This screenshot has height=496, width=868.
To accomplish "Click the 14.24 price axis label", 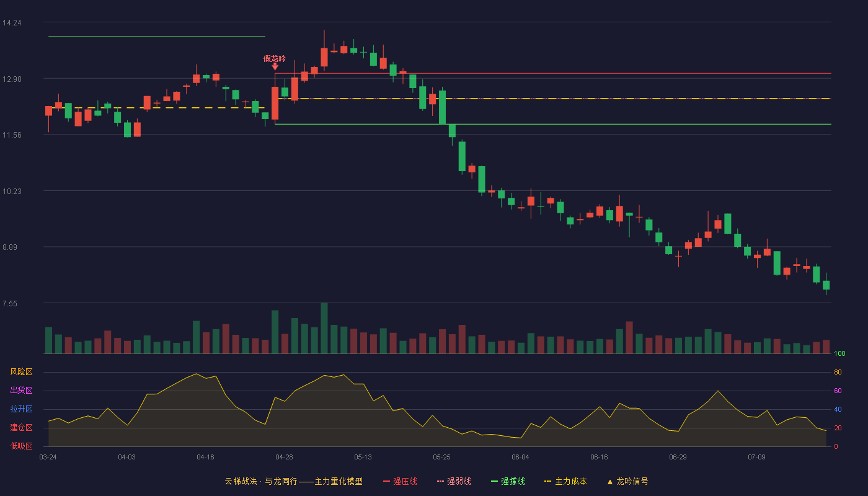I will [x=12, y=23].
